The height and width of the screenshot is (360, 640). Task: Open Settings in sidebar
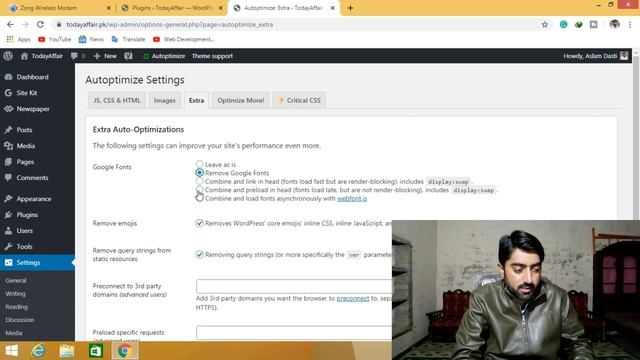pyautogui.click(x=37, y=262)
